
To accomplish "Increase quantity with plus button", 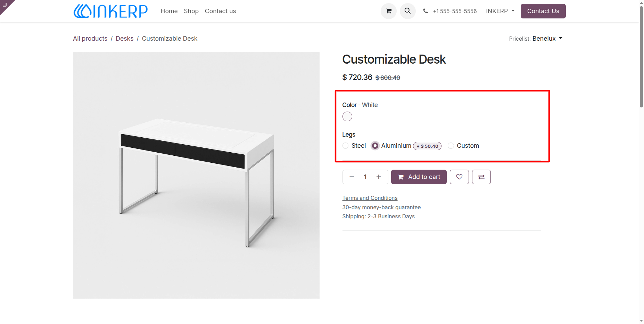I will [379, 177].
